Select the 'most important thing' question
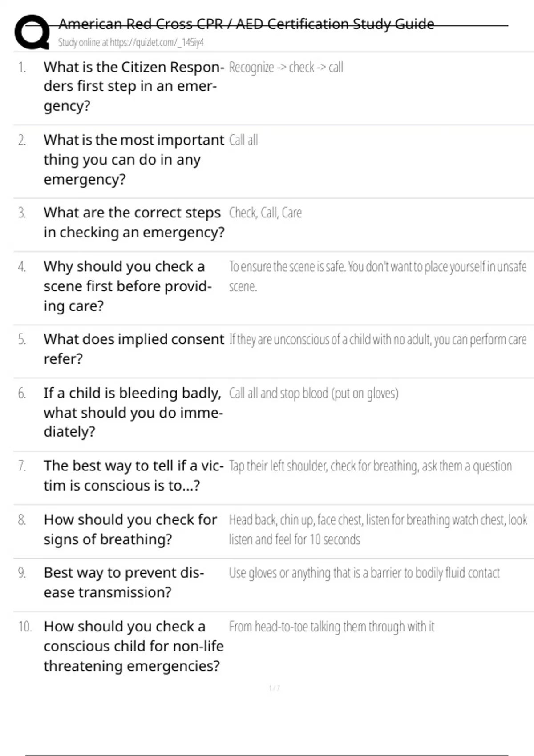 [133, 159]
